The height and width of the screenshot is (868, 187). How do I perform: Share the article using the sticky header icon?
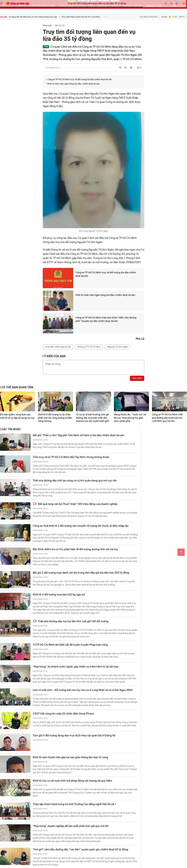(x=165, y=3)
